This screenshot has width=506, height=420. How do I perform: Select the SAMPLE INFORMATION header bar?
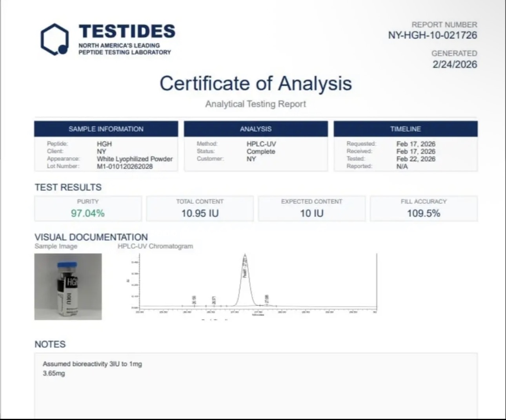pos(106,129)
